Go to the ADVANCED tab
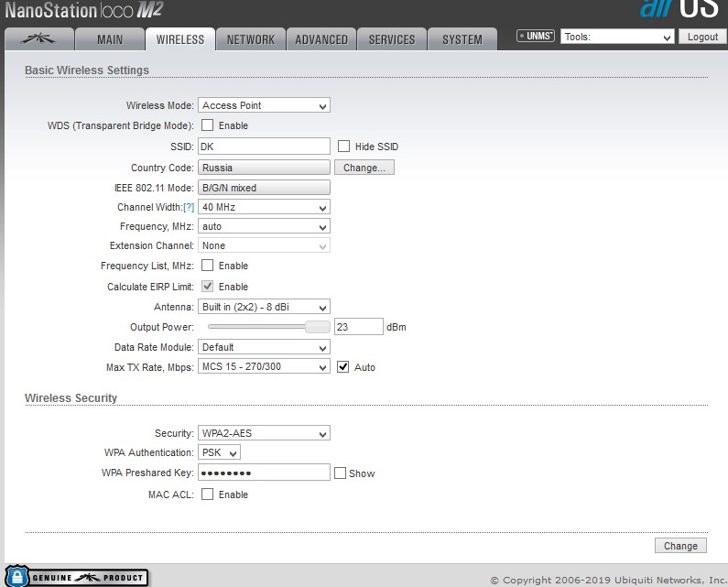 point(321,39)
